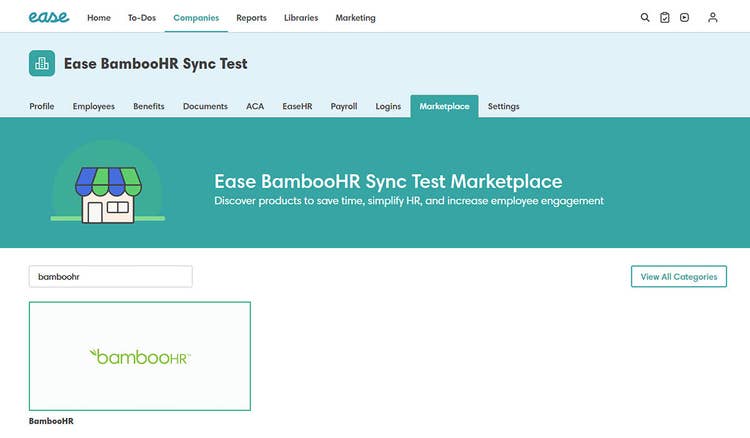This screenshot has height=438, width=750.
Task: Click the BambooHR label under the card
Action: (x=51, y=421)
